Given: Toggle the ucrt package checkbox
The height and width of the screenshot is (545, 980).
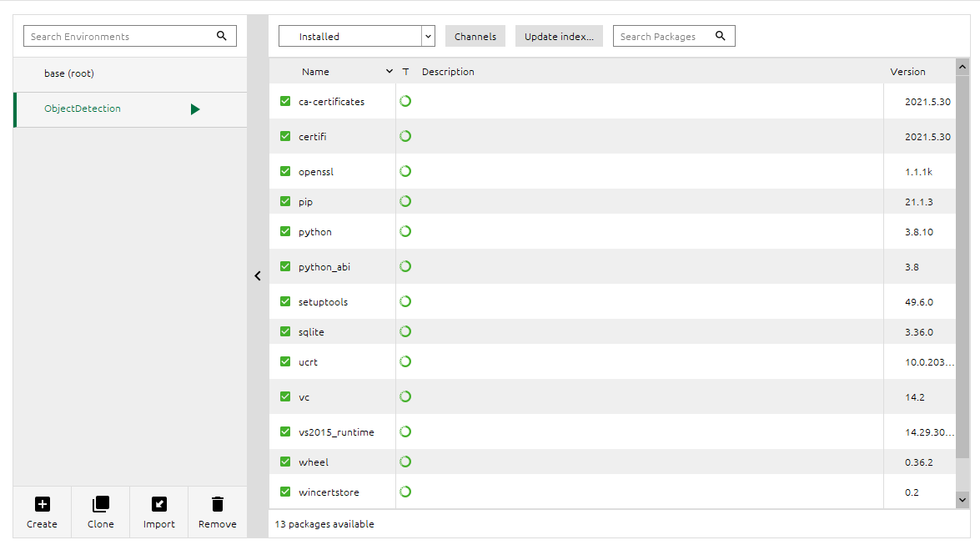Looking at the screenshot, I should tap(285, 361).
